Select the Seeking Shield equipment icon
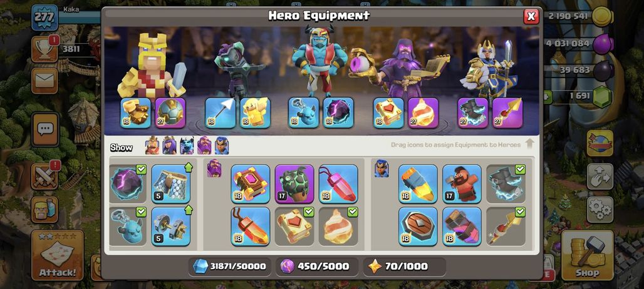Screen dimensions: 644x289 point(418,226)
